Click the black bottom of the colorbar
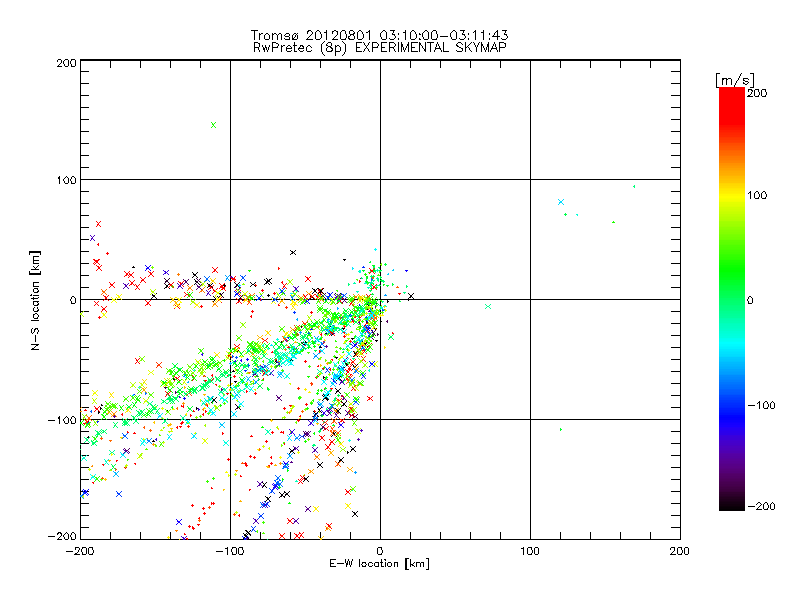800x600 pixels. (x=732, y=503)
